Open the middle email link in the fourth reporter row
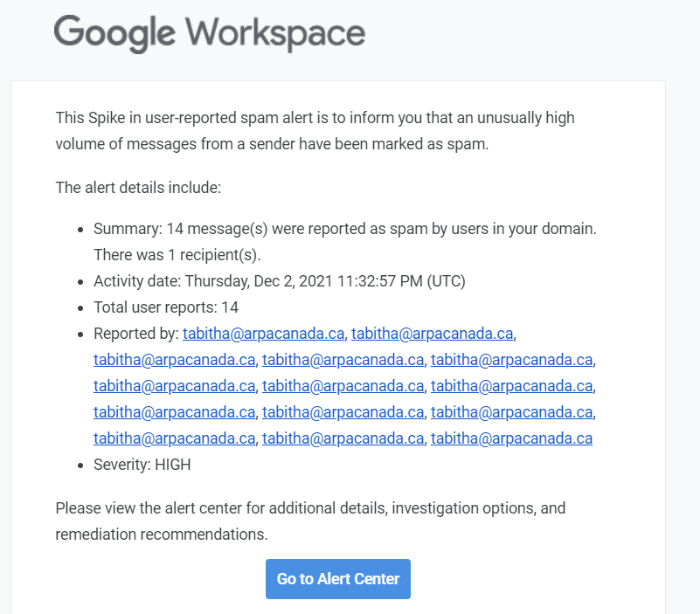700x614 pixels. point(343,412)
